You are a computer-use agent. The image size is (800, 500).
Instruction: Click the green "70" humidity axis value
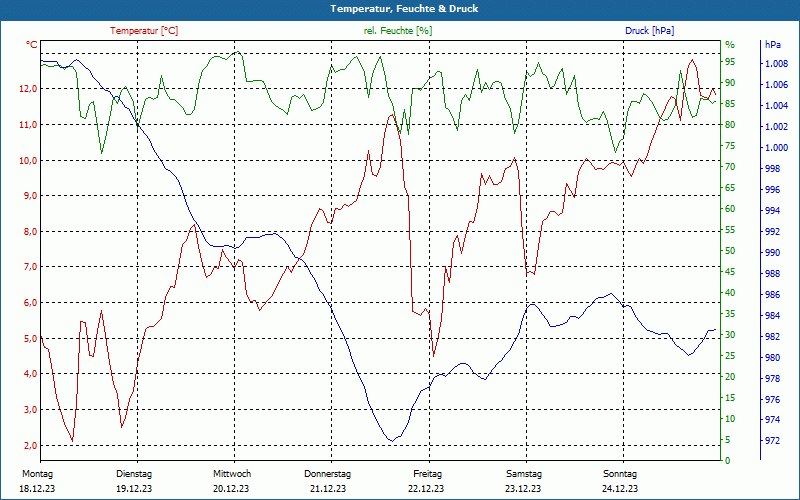click(x=730, y=167)
